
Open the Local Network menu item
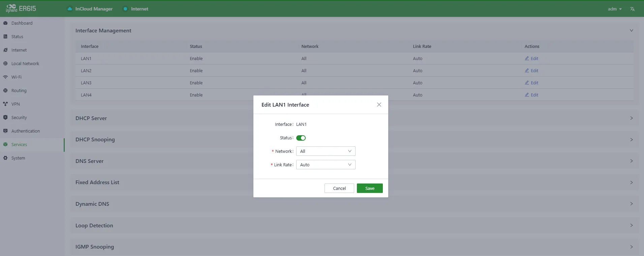point(32,63)
